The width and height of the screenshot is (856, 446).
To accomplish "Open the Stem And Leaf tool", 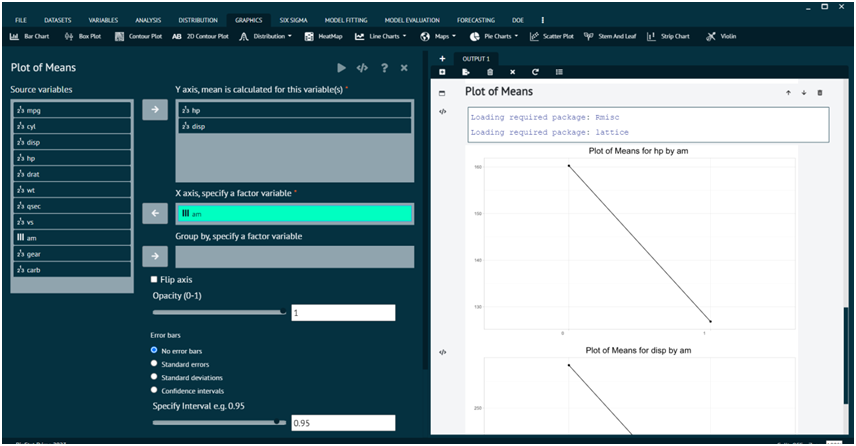I will click(610, 37).
